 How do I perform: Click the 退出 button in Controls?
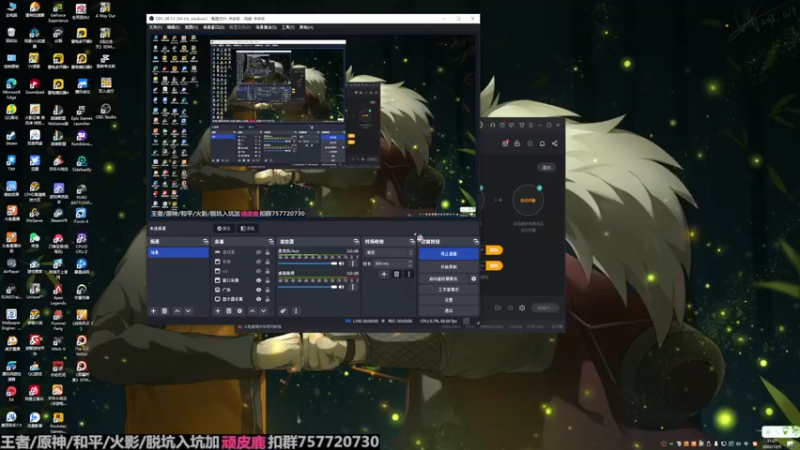coord(448,310)
